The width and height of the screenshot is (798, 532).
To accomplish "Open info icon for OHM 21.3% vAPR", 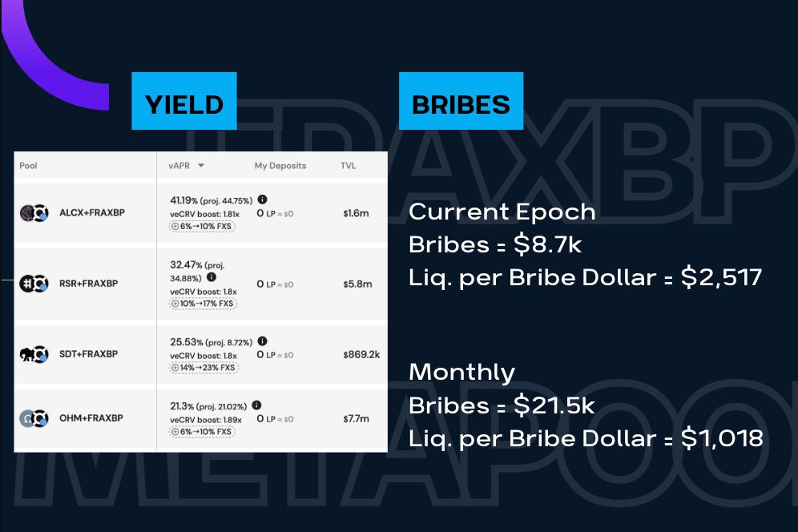I will tap(256, 405).
